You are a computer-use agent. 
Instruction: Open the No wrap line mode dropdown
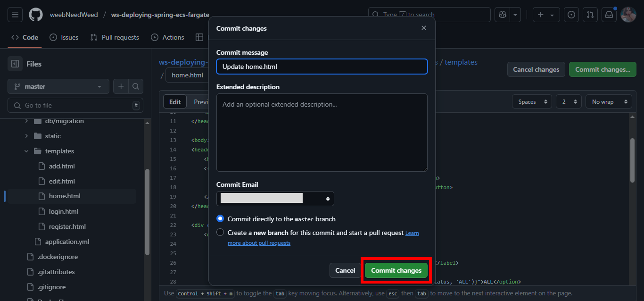(609, 102)
